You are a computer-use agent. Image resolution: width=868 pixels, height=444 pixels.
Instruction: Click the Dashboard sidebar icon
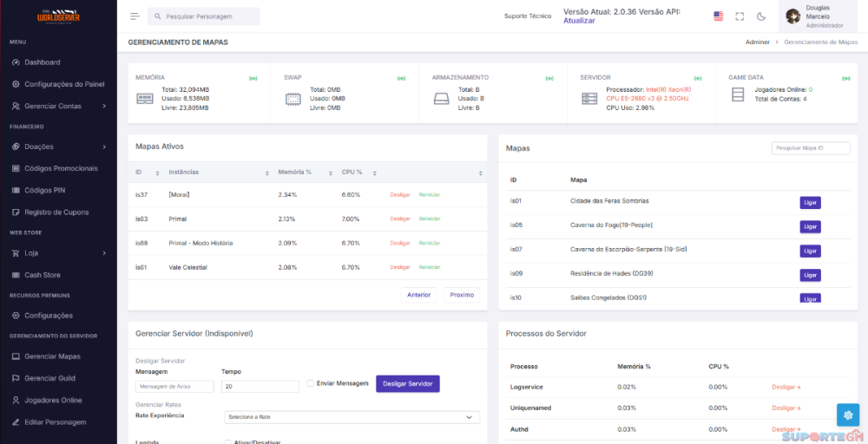pos(16,62)
